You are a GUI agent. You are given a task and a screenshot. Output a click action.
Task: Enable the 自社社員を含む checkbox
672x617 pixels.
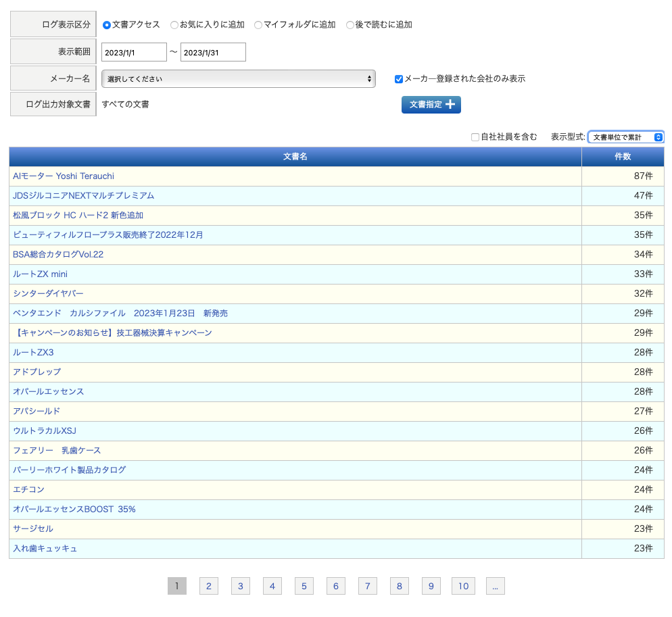(x=475, y=137)
